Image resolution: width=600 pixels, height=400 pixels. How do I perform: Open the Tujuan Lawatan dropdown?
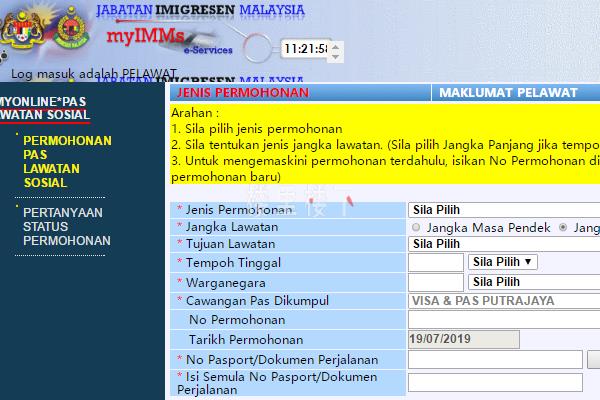point(503,244)
